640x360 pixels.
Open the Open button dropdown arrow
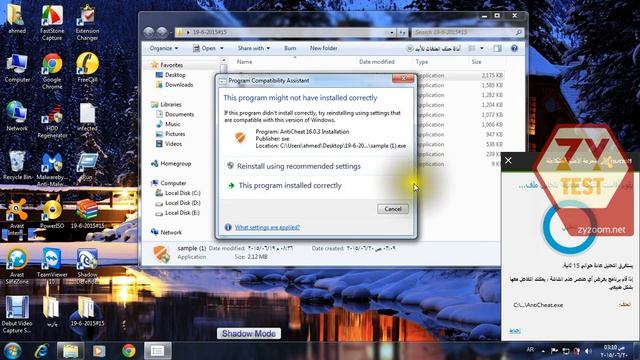pyautogui.click(x=222, y=48)
